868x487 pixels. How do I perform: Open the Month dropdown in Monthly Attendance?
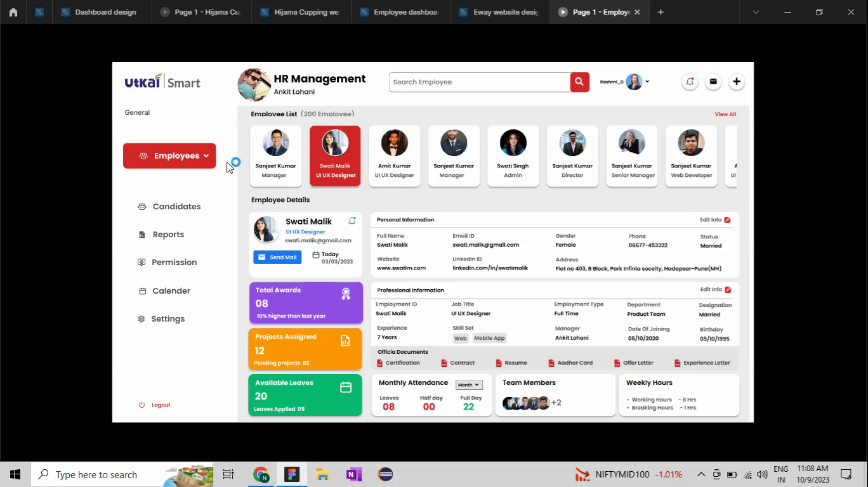[468, 384]
